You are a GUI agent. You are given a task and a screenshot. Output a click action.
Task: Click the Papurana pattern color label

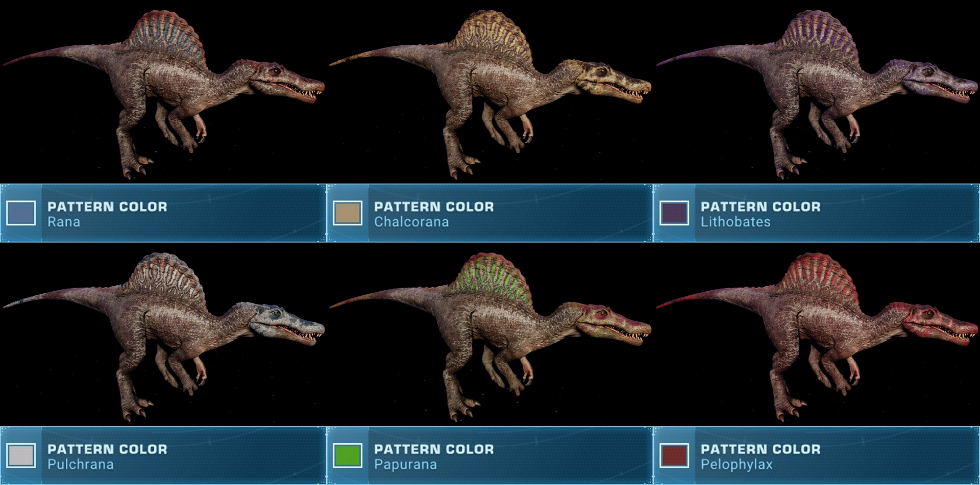(405, 465)
